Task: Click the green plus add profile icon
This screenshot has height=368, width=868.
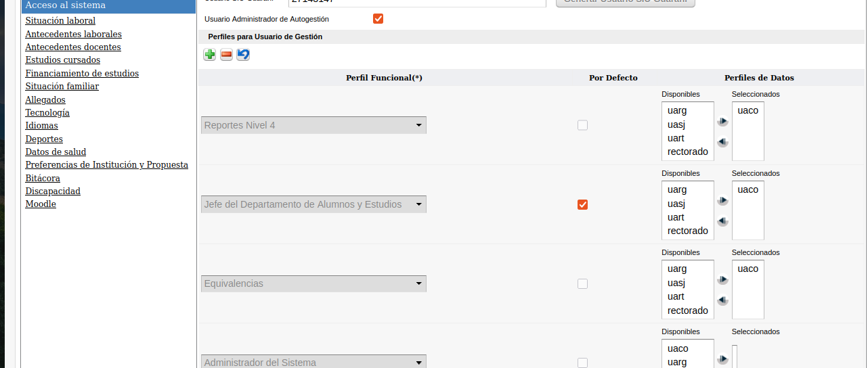Action: click(210, 55)
